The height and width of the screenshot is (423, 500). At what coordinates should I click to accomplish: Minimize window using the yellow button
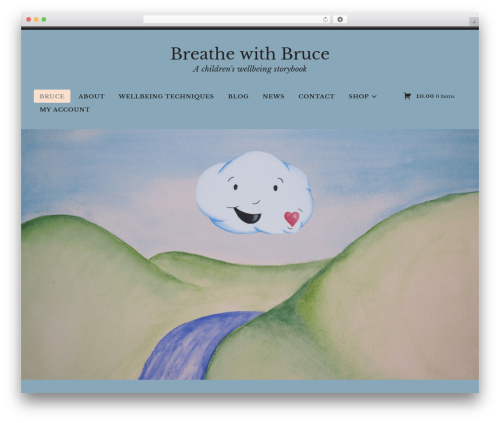point(36,20)
